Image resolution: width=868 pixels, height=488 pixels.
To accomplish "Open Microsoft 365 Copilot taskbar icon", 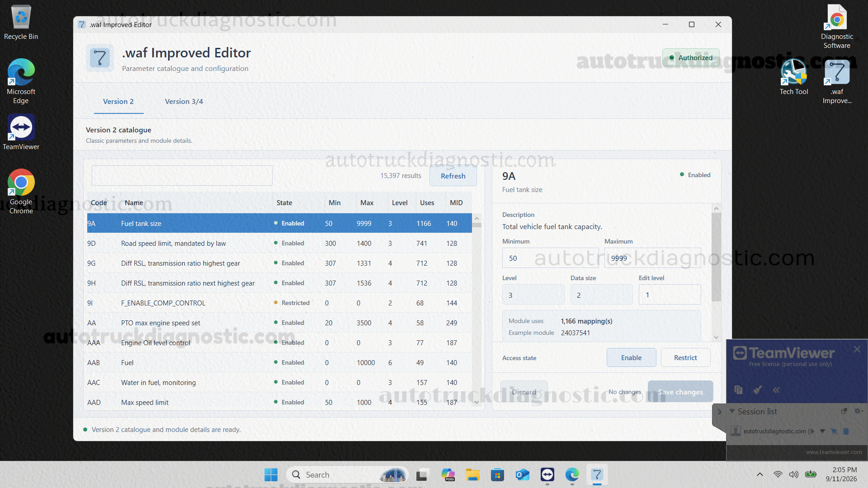I will pos(448,474).
